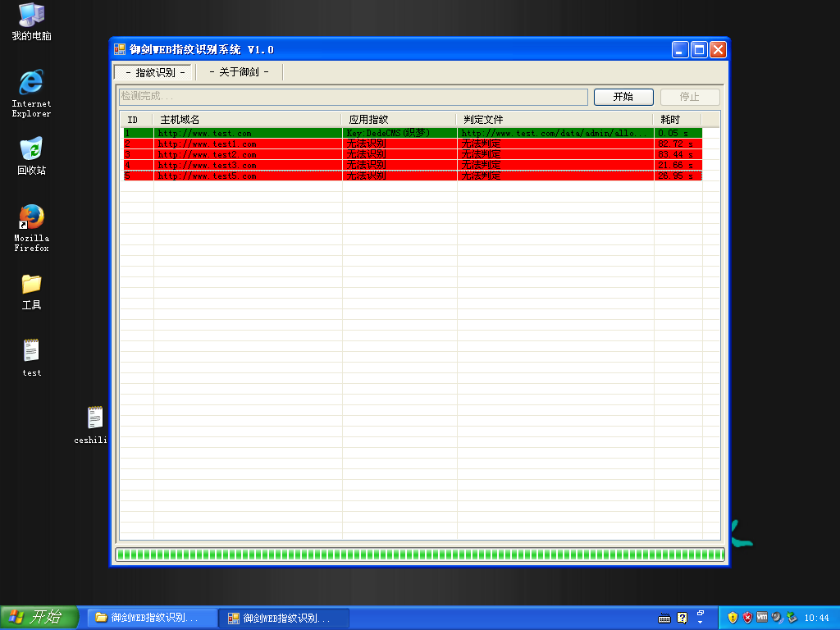Image resolution: width=840 pixels, height=630 pixels.
Task: Select the row http://www.test.com
Action: click(413, 133)
